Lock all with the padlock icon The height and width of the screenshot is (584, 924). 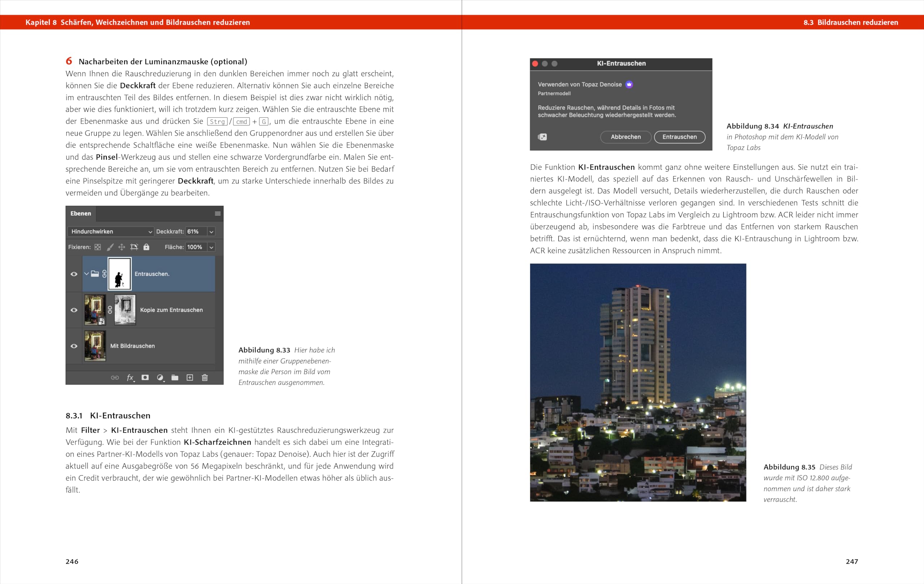tap(146, 247)
